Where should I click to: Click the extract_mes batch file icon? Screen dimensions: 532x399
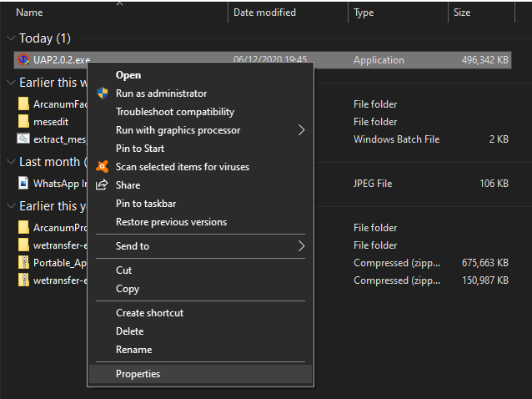[x=23, y=139]
